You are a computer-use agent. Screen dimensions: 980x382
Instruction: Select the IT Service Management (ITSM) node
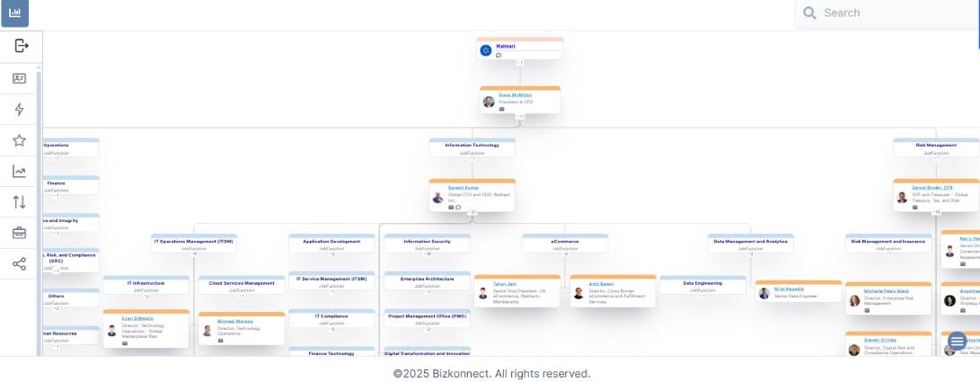331,281
